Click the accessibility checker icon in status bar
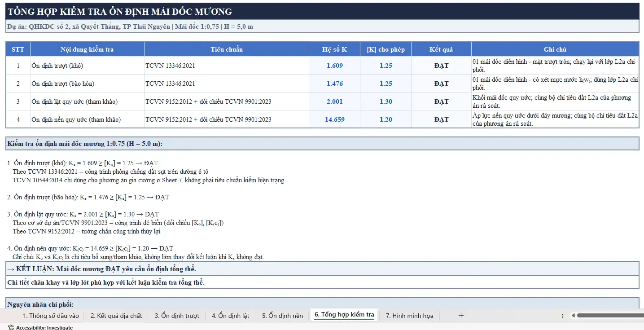 pos(11,327)
